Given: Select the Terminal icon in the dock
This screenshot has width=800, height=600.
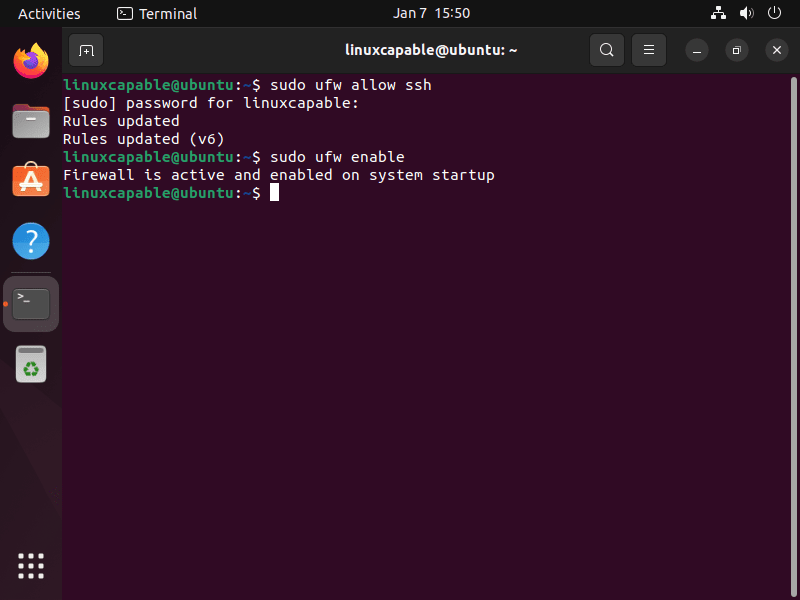Looking at the screenshot, I should [30, 302].
